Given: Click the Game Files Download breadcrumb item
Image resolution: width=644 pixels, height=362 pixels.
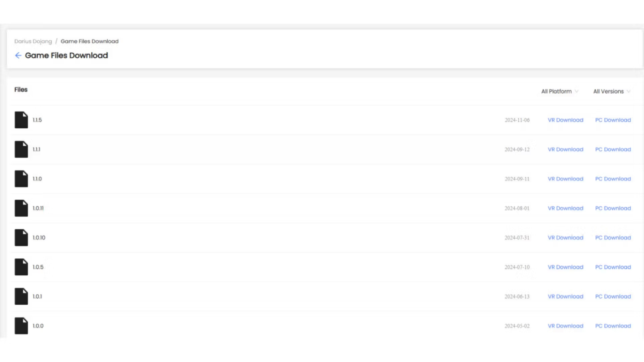Looking at the screenshot, I should click(89, 41).
